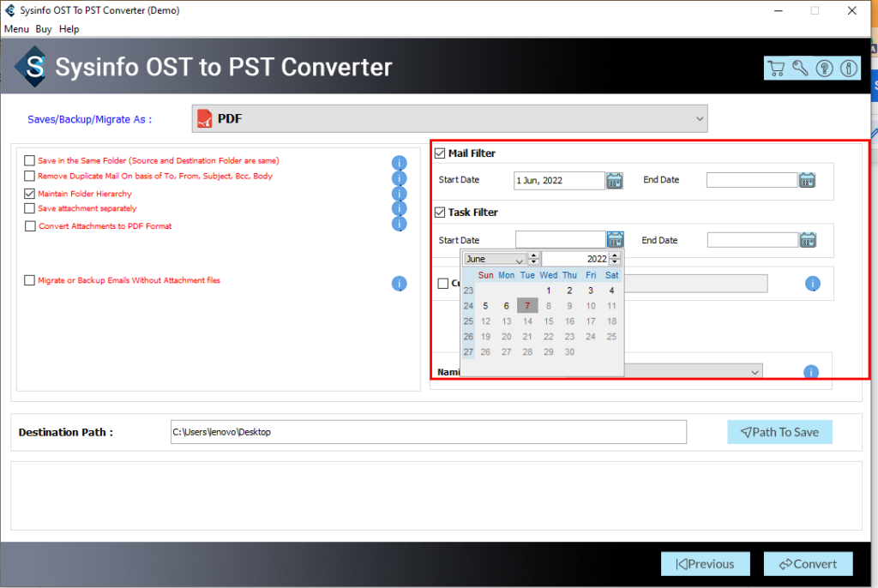Decrease the calendar year with down arrow
This screenshot has width=878, height=588.
tap(615, 262)
